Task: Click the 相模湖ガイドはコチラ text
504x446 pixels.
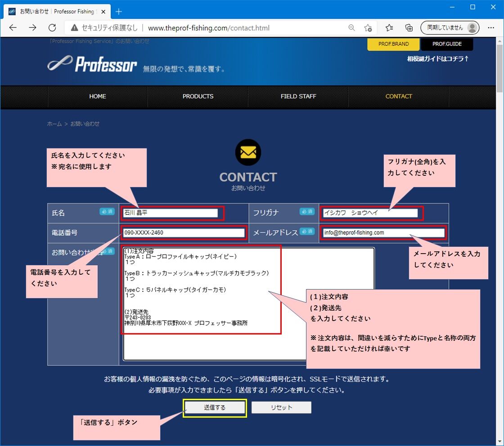Action: pyautogui.click(x=438, y=59)
